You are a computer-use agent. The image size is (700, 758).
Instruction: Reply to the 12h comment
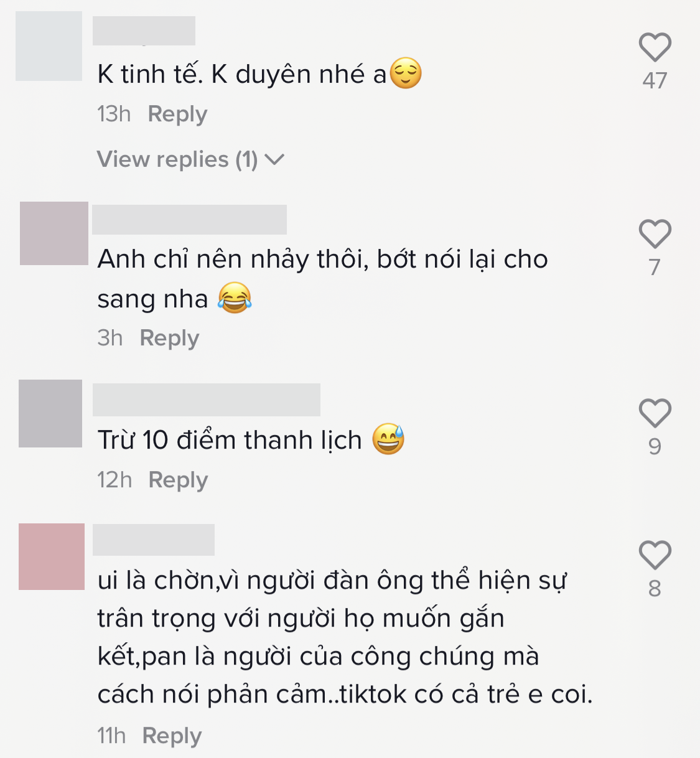pos(178,480)
